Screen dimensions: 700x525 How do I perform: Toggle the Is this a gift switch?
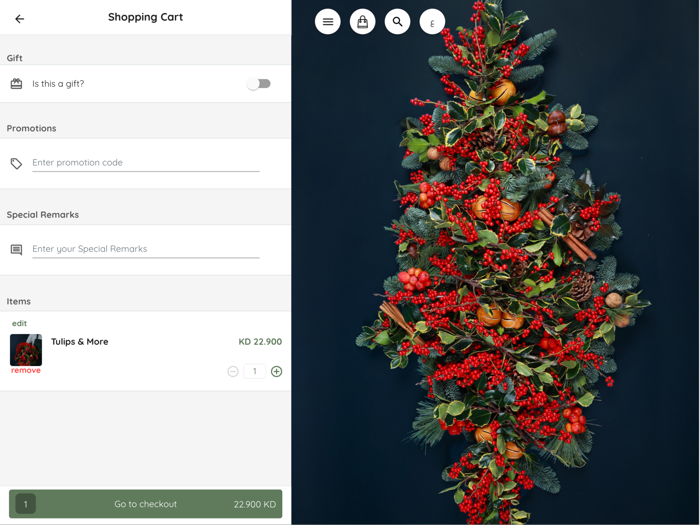pos(259,83)
